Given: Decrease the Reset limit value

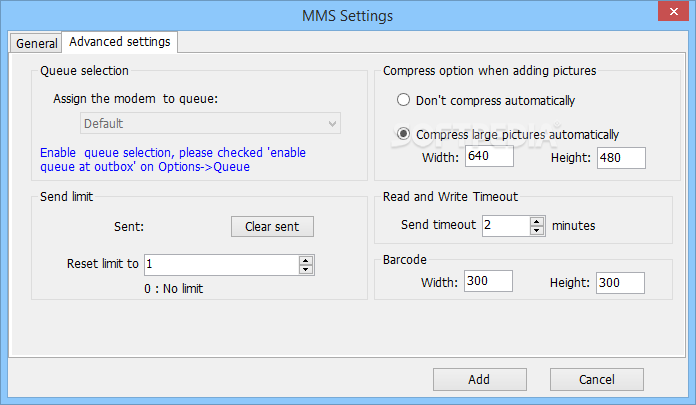Looking at the screenshot, I should [x=306, y=269].
